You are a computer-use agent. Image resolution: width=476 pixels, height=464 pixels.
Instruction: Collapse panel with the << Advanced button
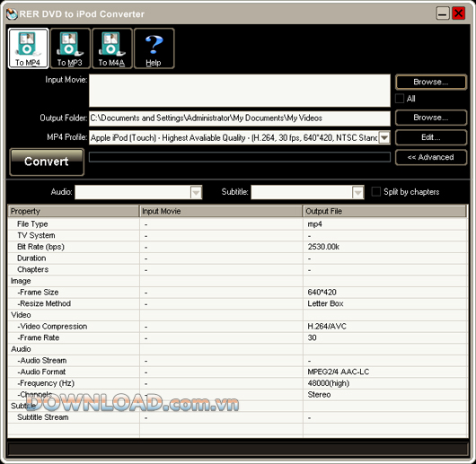click(431, 157)
